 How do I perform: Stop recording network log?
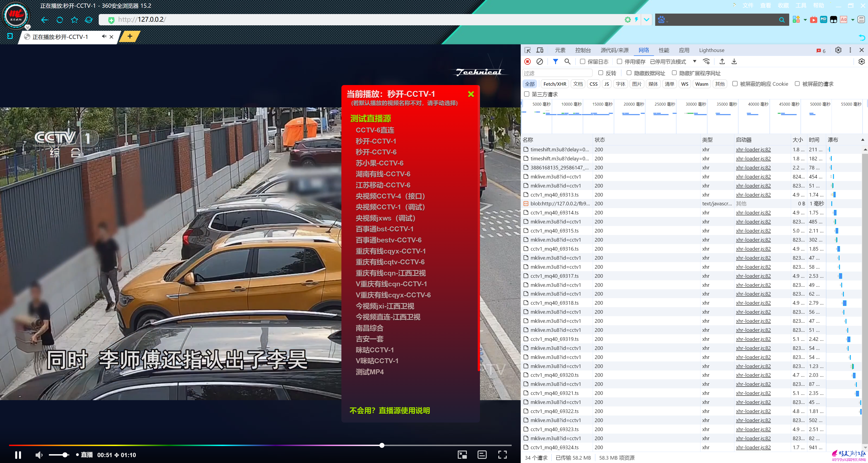(x=528, y=62)
